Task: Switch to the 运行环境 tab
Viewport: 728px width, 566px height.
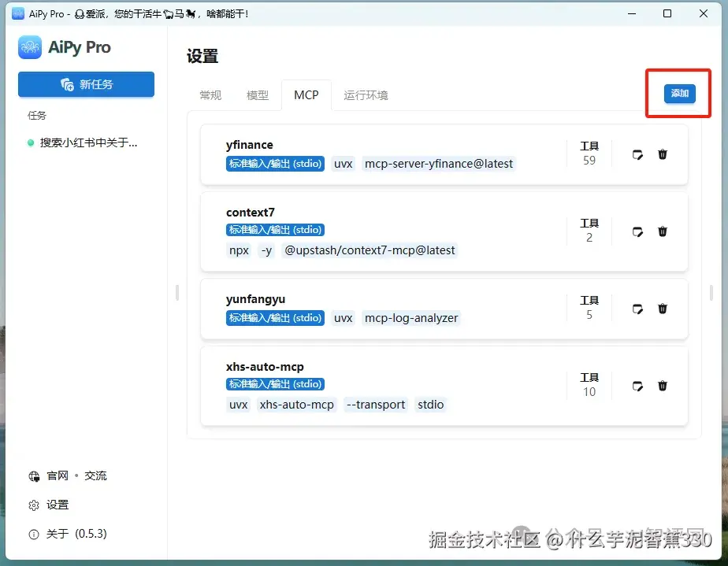Action: (x=367, y=94)
